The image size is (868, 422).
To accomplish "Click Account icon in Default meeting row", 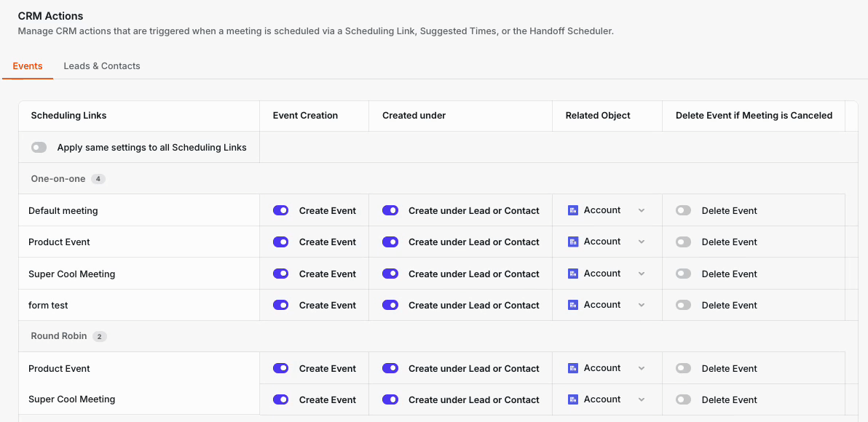I will tap(573, 210).
